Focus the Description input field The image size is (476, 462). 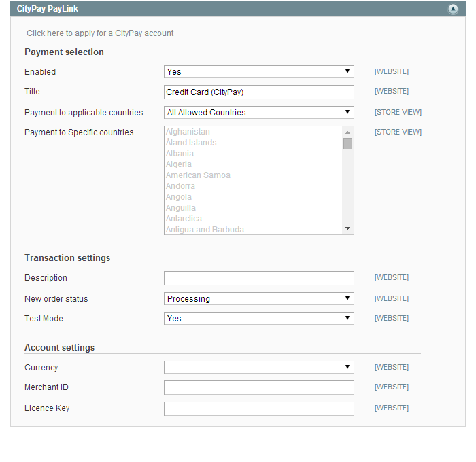(259, 278)
